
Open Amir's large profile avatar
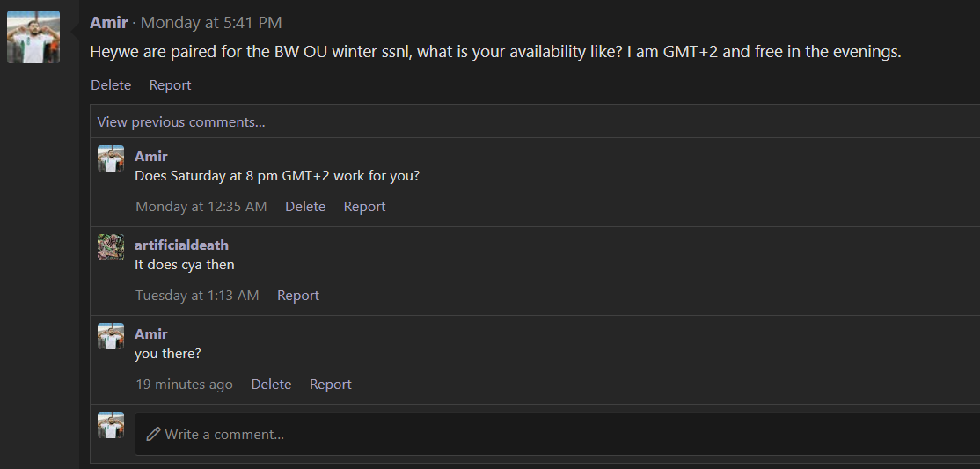point(33,37)
